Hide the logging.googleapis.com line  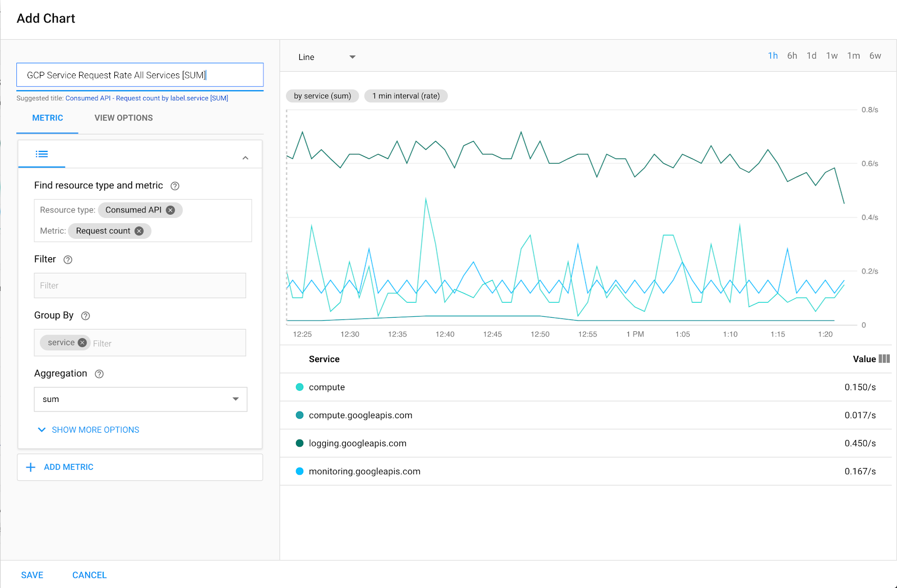[300, 443]
